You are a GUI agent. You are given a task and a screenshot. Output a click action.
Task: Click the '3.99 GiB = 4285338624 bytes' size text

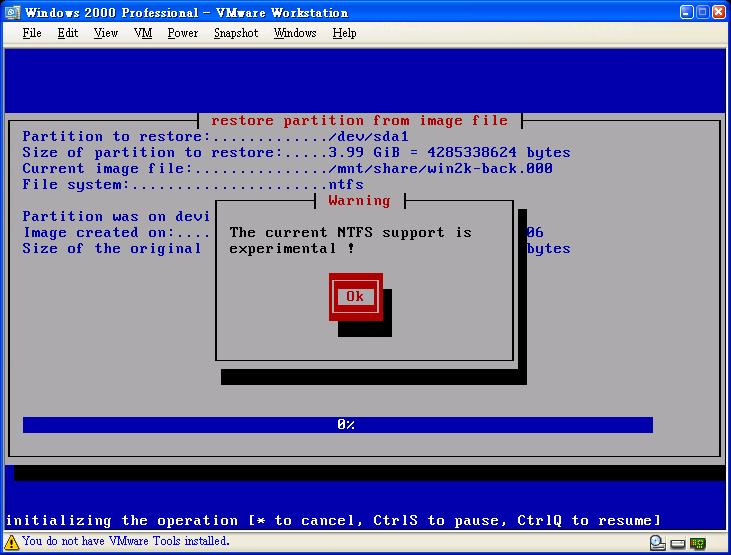click(x=449, y=153)
